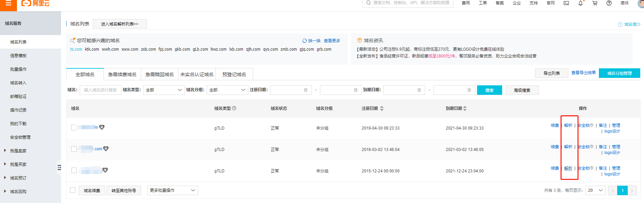Open the 域名类型 dropdown
This screenshot has width=644, height=203.
(x=164, y=90)
